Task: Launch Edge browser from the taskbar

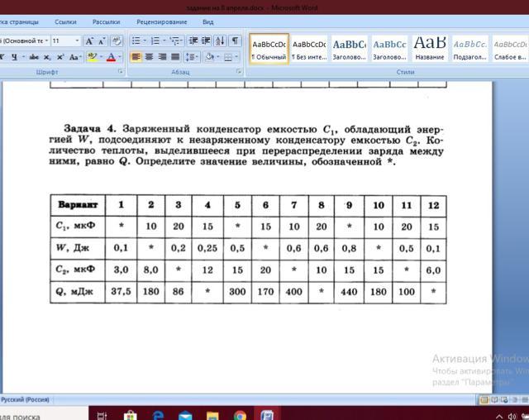Action: [158, 415]
